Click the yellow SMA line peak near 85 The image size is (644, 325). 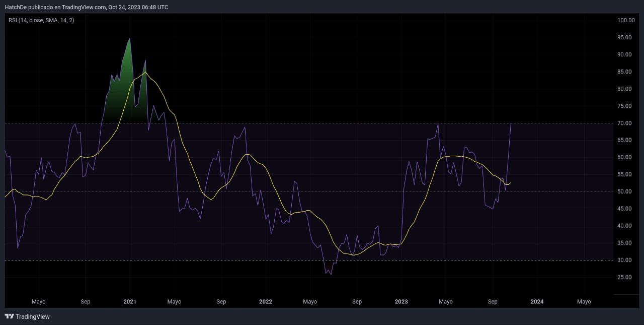click(145, 73)
